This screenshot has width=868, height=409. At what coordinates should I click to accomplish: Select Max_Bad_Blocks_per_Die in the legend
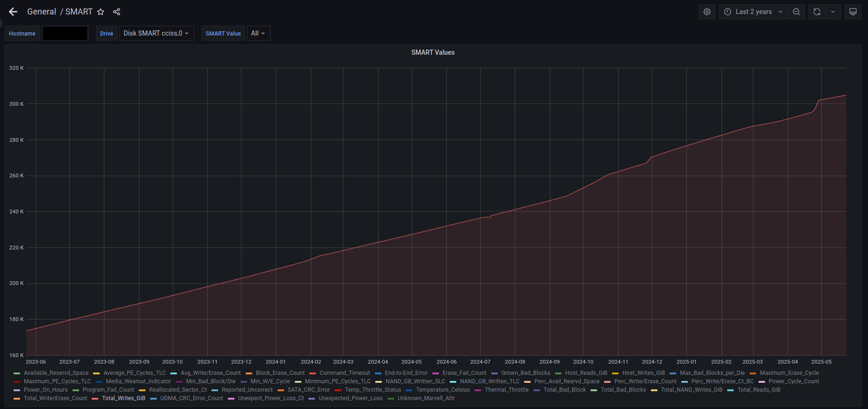(712, 373)
